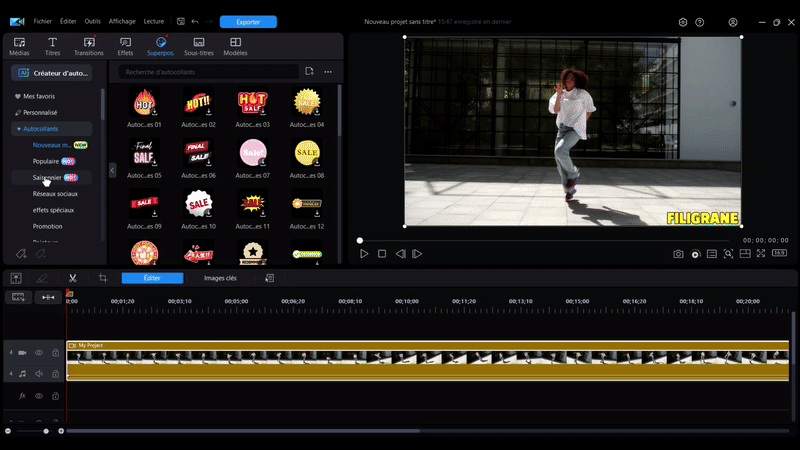Screen dimensions: 800x450
Task: Open the Fichier menu
Action: tap(43, 21)
